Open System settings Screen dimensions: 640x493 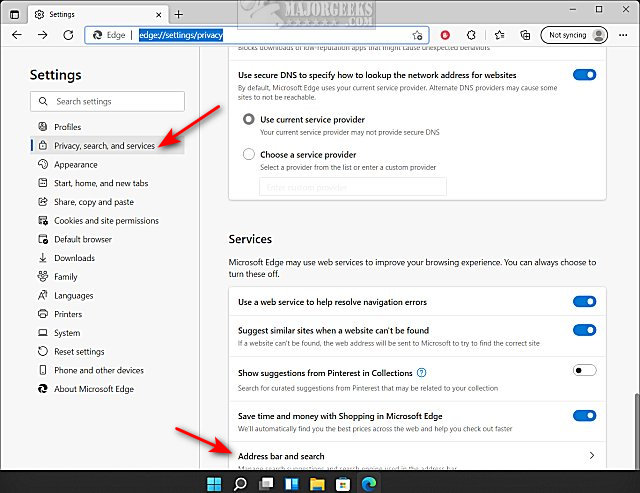[x=107, y=333]
